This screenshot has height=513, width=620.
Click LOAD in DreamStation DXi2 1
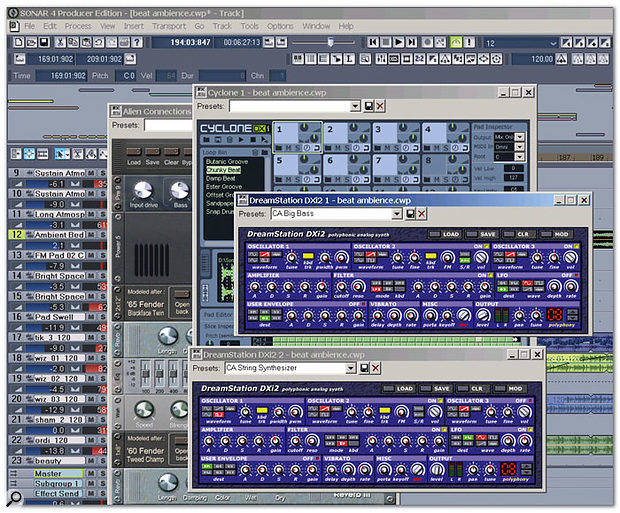click(445, 234)
